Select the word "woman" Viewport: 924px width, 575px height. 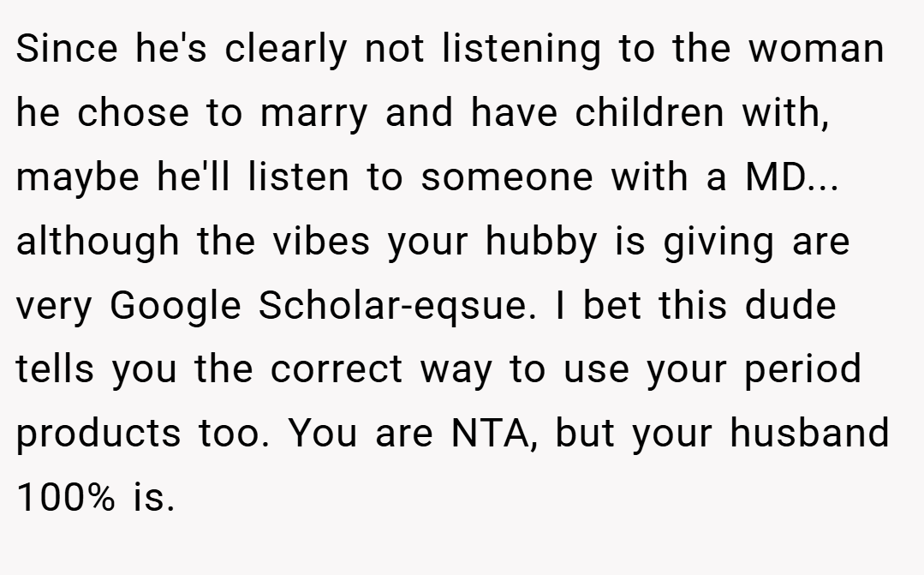click(816, 48)
